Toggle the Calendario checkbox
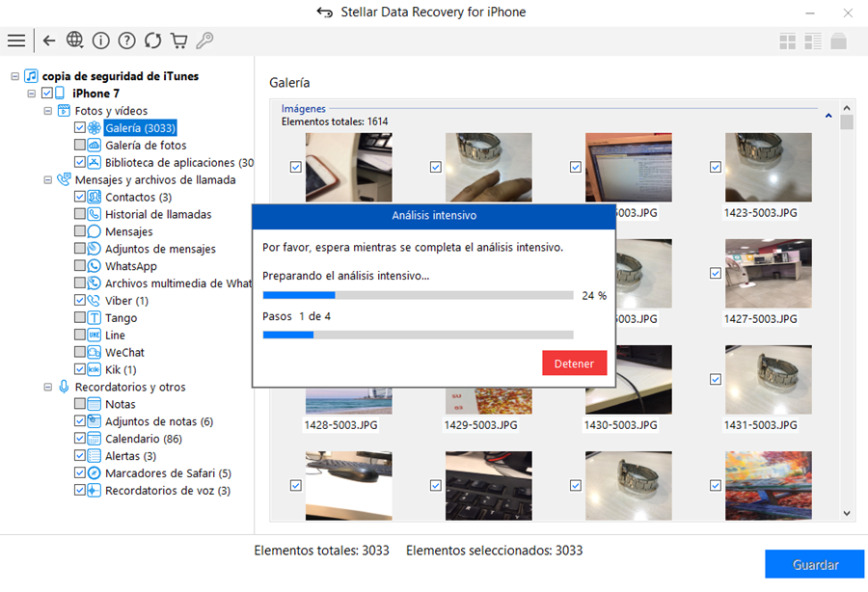Image resolution: width=868 pixels, height=592 pixels. tap(80, 439)
